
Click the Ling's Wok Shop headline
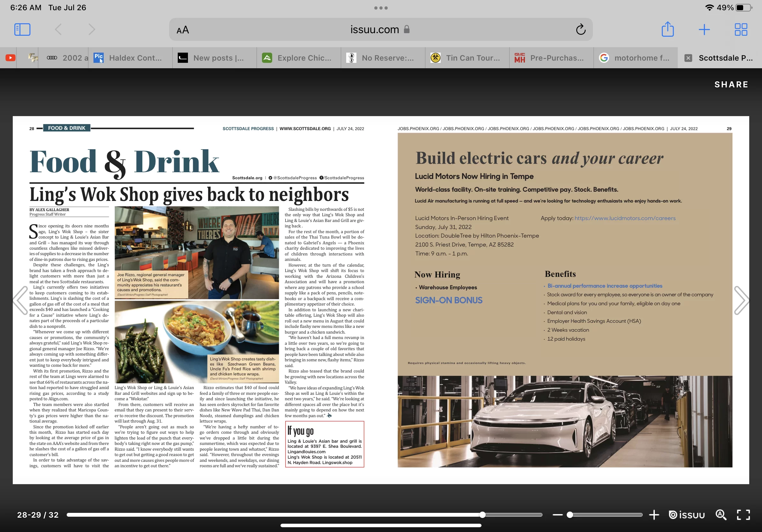(x=189, y=194)
